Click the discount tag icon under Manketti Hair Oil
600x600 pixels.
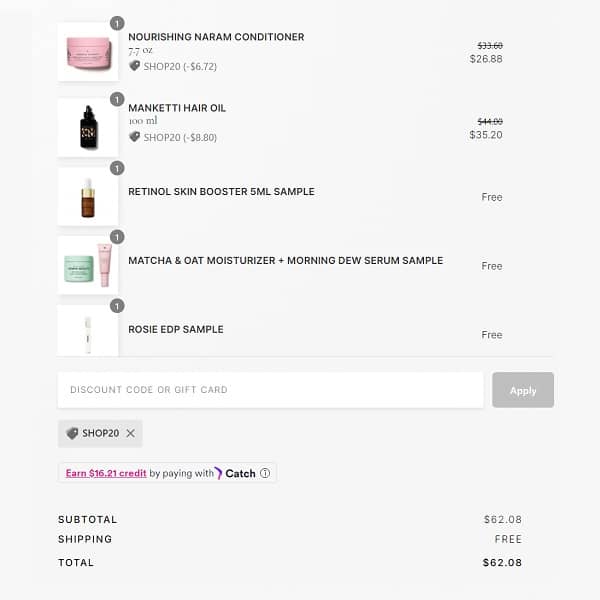point(135,137)
